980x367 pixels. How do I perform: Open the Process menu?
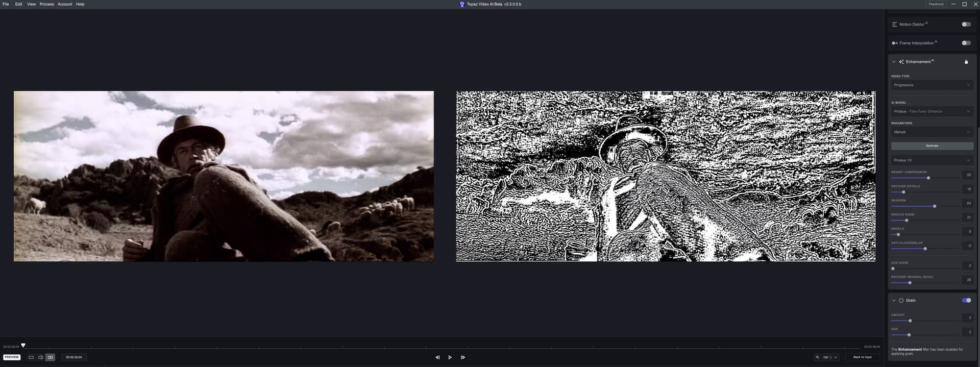[46, 4]
